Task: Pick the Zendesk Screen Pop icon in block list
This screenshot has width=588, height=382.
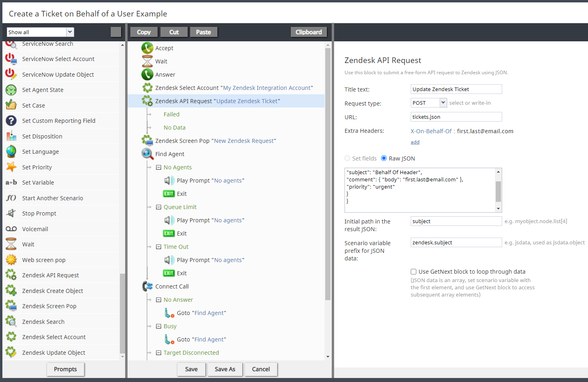Action: click(x=11, y=306)
